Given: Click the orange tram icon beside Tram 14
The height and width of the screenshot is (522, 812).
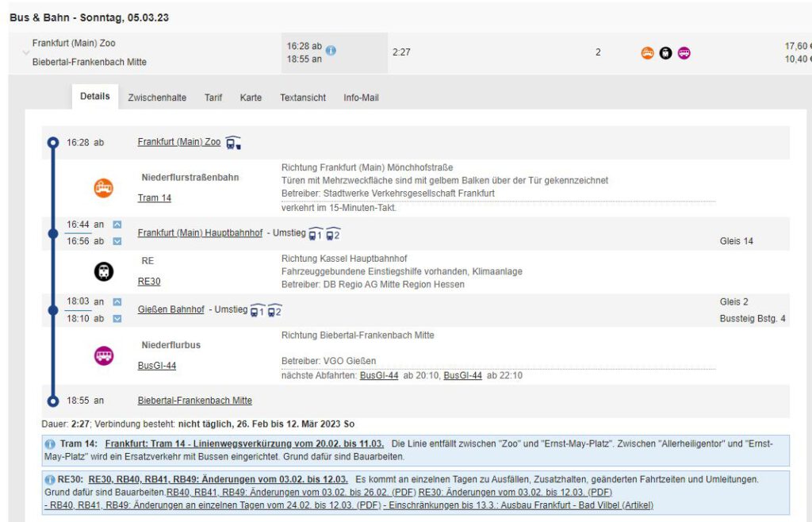Looking at the screenshot, I should [104, 188].
